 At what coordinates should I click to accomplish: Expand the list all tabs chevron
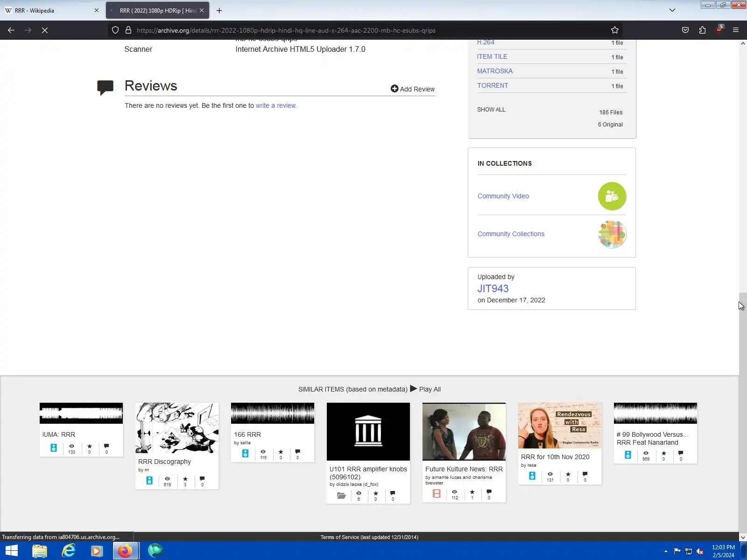pos(672,10)
